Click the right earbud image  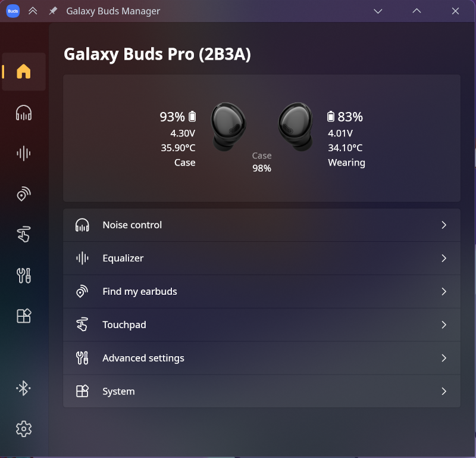[295, 126]
